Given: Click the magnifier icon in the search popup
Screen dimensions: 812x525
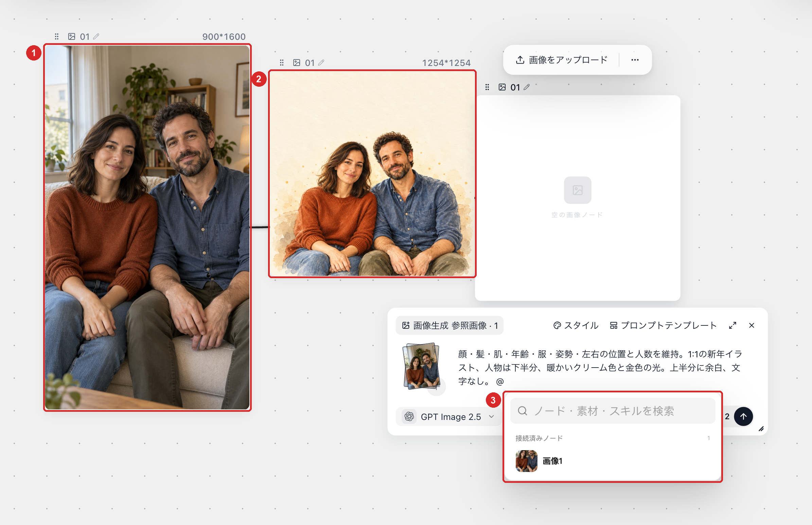Looking at the screenshot, I should [523, 411].
